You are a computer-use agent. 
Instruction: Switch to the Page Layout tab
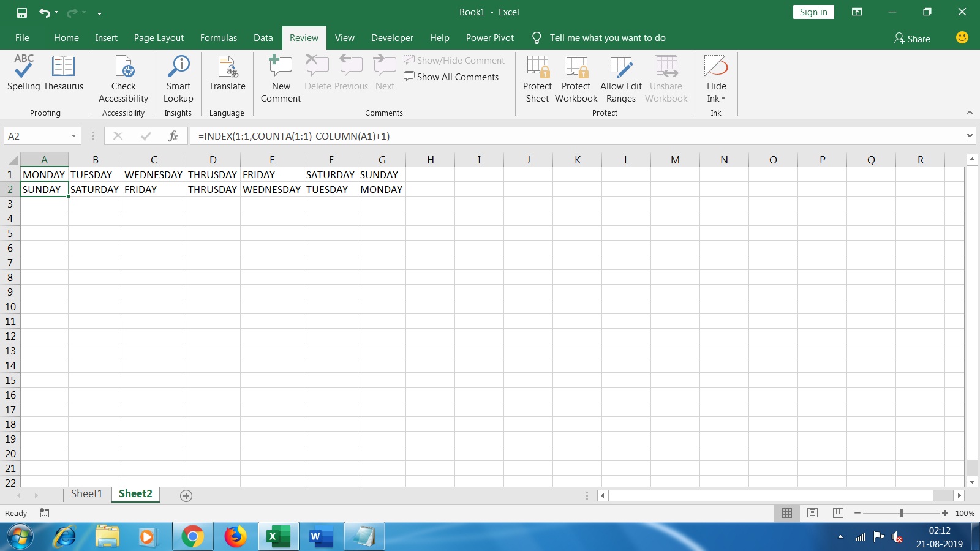pos(159,38)
